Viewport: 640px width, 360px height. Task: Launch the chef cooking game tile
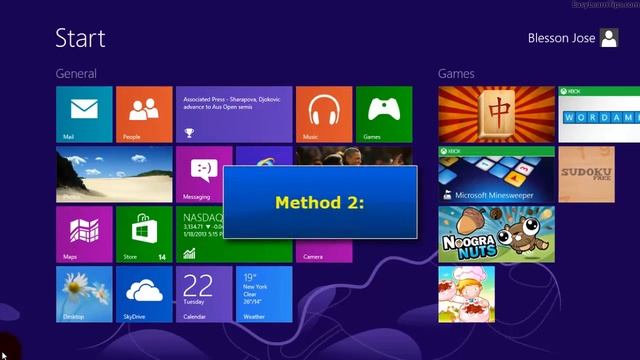click(x=467, y=294)
